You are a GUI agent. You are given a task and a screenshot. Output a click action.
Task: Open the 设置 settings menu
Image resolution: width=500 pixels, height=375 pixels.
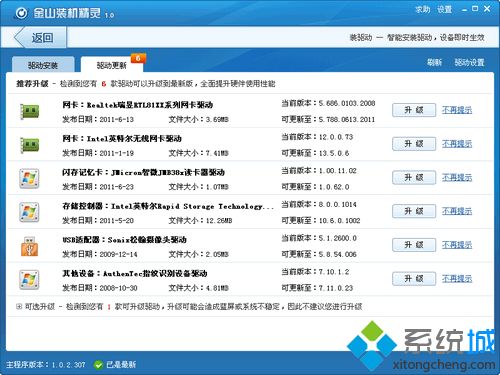point(445,9)
